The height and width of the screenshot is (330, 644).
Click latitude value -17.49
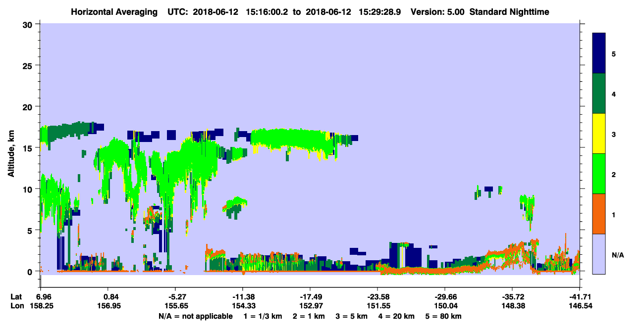point(310,297)
